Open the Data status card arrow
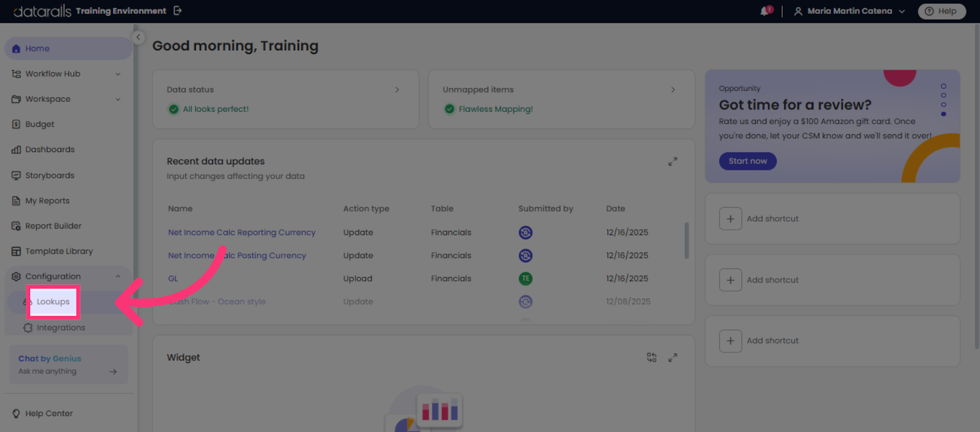Viewport: 980px width, 432px height. (x=397, y=89)
